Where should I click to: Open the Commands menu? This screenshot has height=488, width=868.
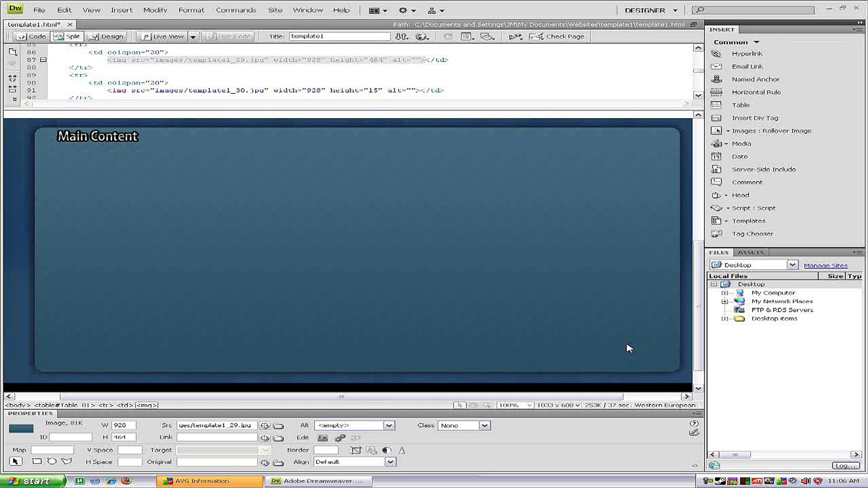(236, 10)
